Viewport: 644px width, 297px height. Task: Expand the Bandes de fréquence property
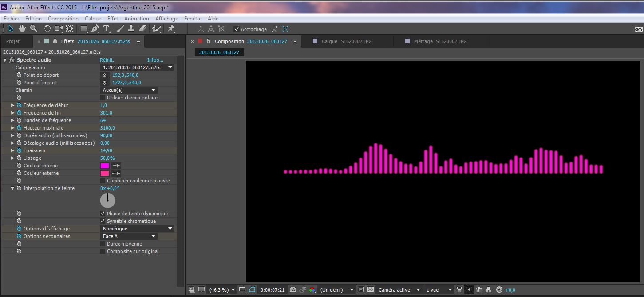click(x=13, y=120)
